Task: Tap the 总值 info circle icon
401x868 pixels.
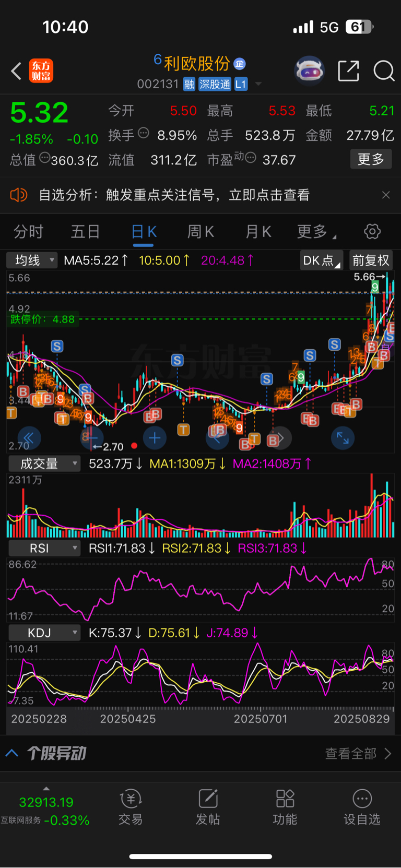Action: pos(44,157)
